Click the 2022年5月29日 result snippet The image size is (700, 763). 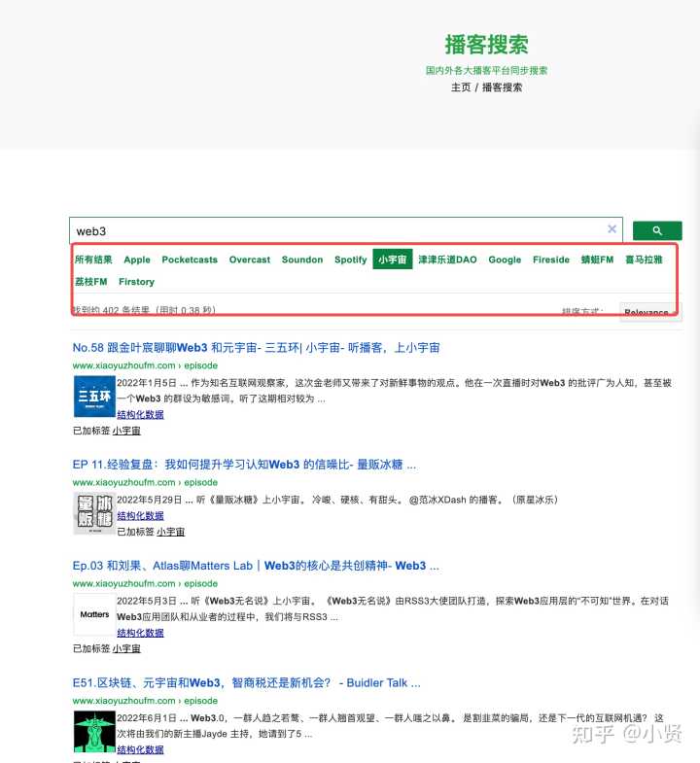(336, 500)
